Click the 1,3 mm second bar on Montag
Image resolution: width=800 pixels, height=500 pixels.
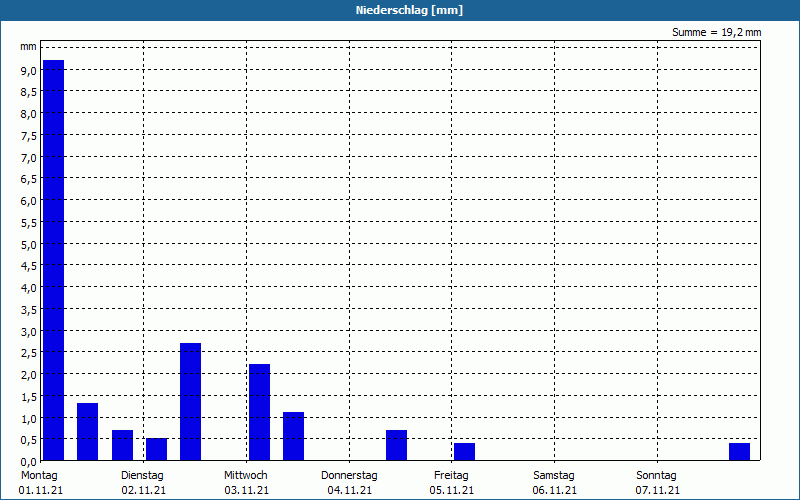(x=87, y=432)
